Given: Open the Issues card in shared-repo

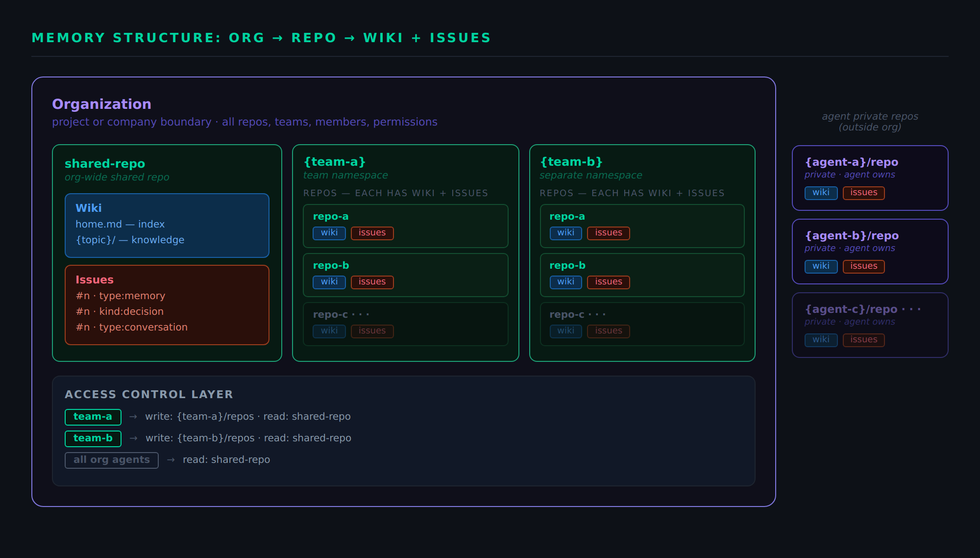Looking at the screenshot, I should pyautogui.click(x=167, y=305).
